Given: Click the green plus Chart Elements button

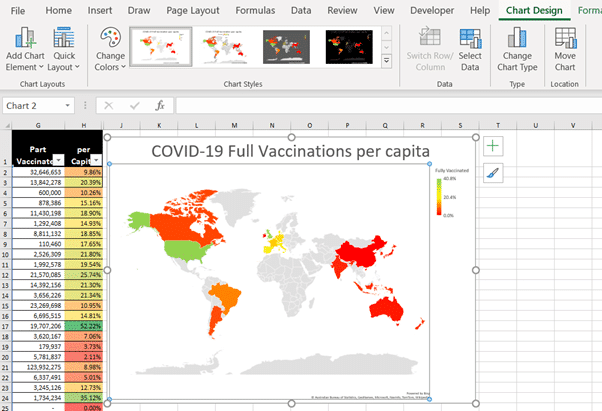Looking at the screenshot, I should click(x=493, y=146).
